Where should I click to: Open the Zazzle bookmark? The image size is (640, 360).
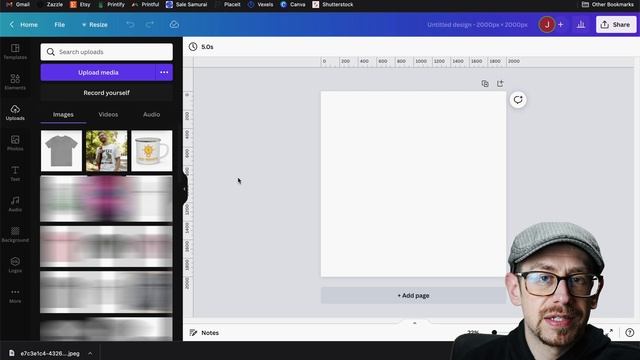coord(50,4)
